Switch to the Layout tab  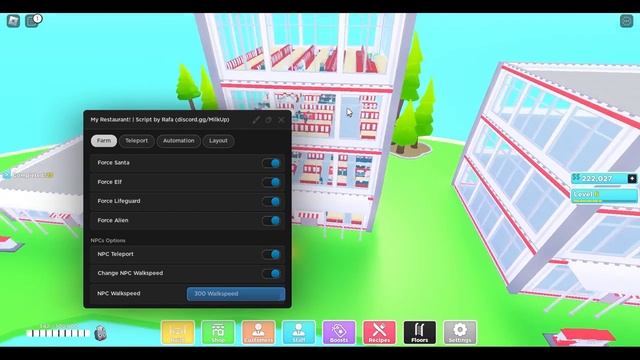click(x=218, y=141)
